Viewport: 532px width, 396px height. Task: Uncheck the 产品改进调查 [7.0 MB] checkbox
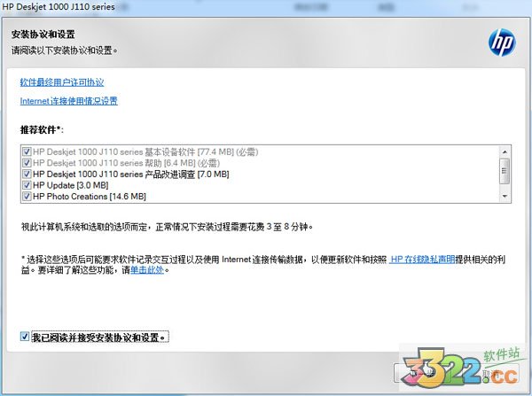click(27, 174)
